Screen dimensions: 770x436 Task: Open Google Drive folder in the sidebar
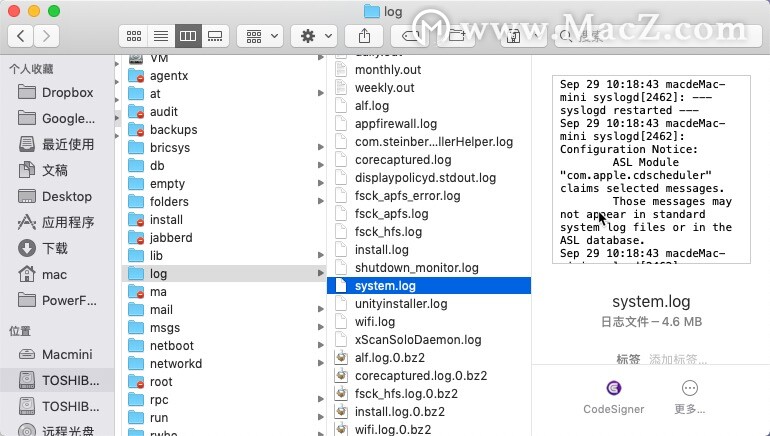click(55, 118)
